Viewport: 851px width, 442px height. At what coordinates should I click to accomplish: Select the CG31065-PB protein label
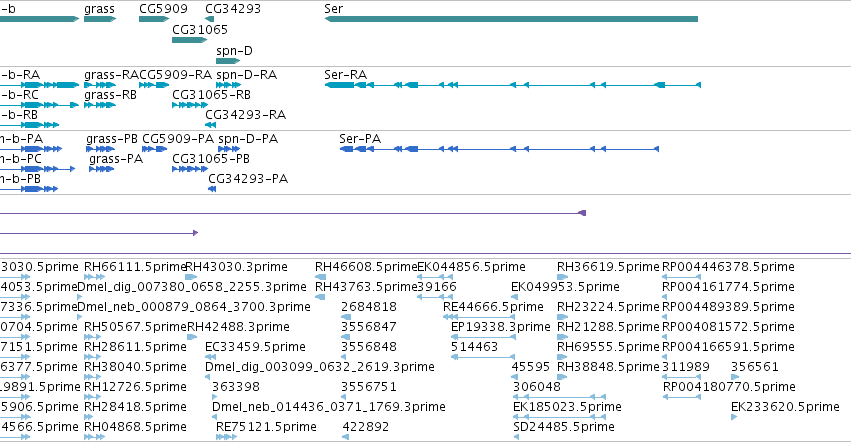211,159
